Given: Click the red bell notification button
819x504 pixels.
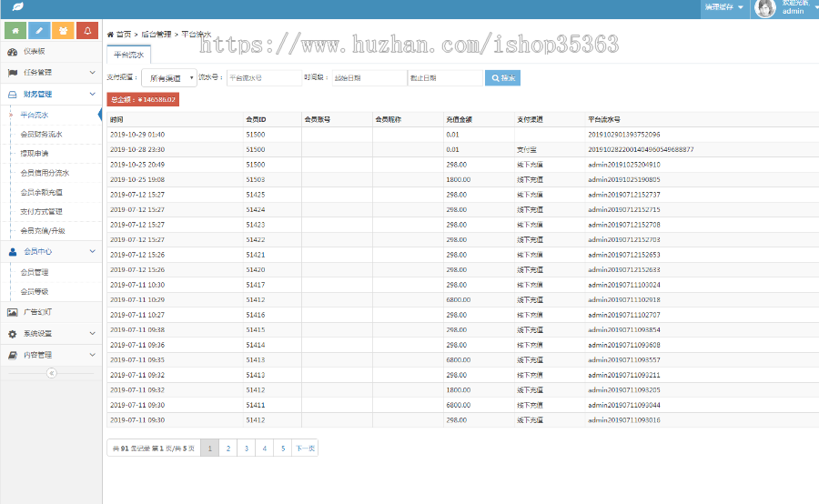Looking at the screenshot, I should [x=87, y=31].
